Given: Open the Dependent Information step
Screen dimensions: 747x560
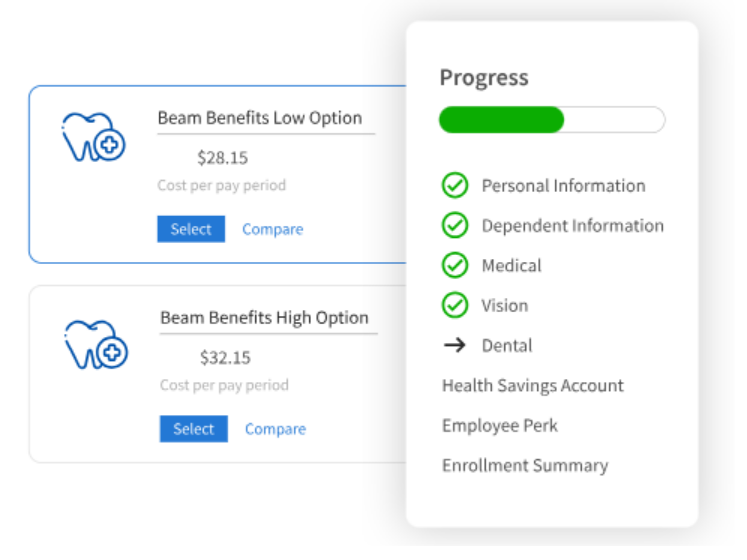Looking at the screenshot, I should click(573, 225).
